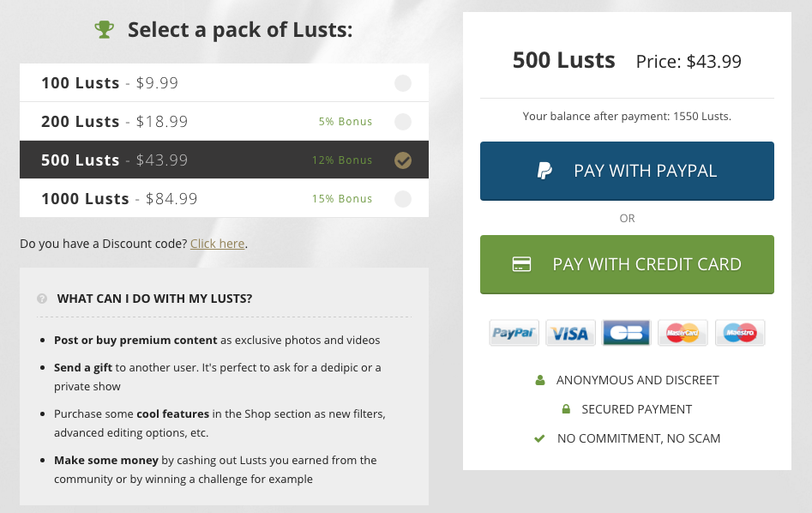Click the question mark help icon

click(42, 299)
